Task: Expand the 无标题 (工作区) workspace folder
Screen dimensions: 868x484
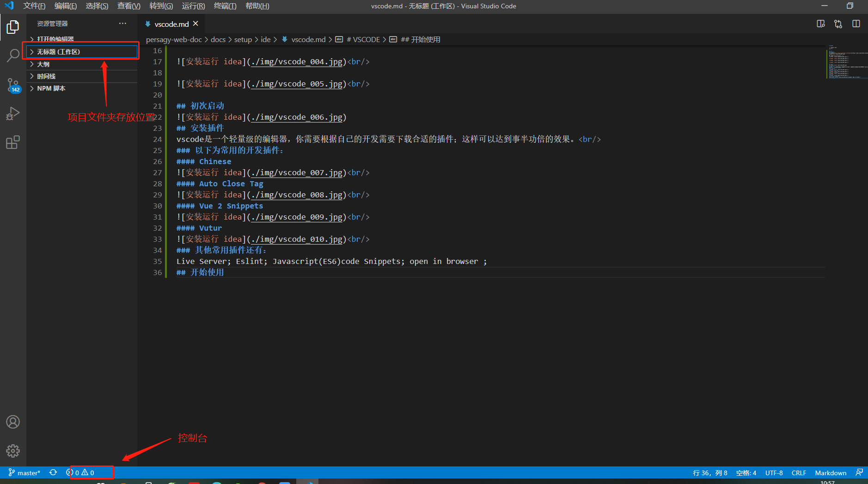Action: pyautogui.click(x=58, y=52)
